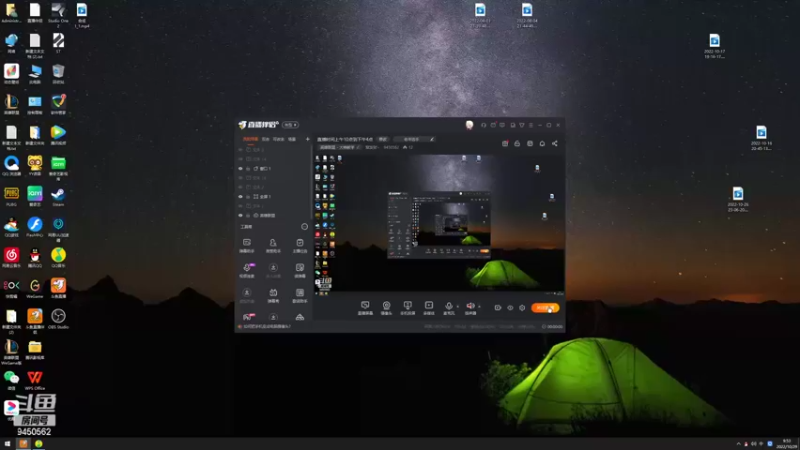Click the microphone icon in bottom toolbar

tap(448, 307)
